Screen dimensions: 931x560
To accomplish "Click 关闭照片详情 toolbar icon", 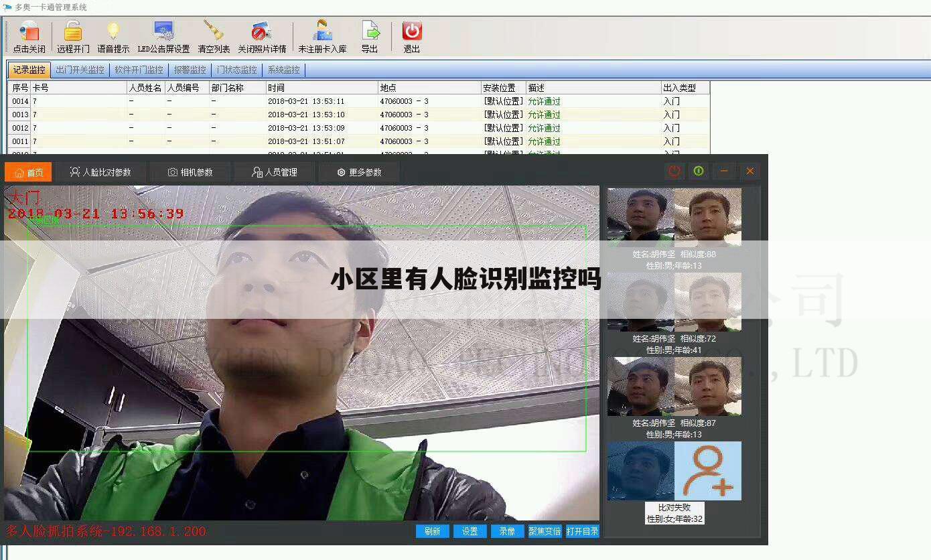I will (x=262, y=37).
